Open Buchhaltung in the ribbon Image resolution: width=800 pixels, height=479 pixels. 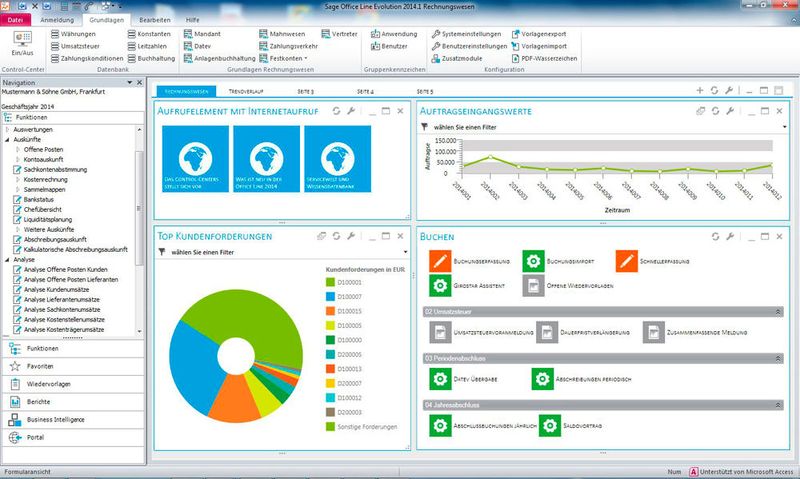(x=151, y=58)
